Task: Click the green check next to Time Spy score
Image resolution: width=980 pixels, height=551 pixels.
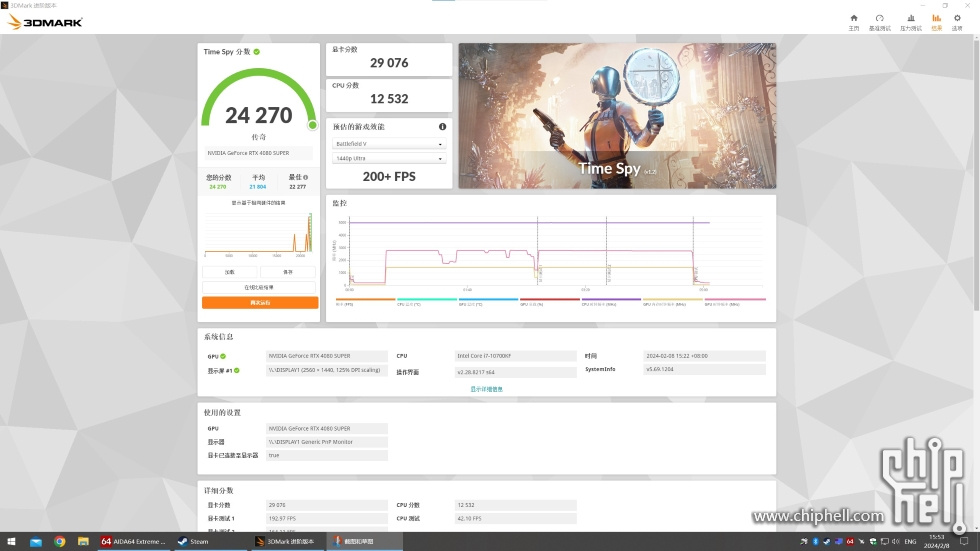Action: [x=257, y=52]
